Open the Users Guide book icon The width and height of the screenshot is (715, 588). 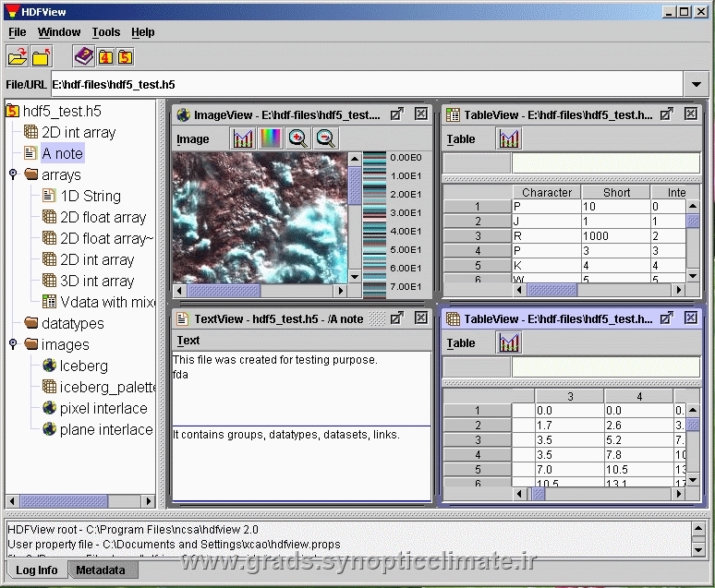(84, 56)
